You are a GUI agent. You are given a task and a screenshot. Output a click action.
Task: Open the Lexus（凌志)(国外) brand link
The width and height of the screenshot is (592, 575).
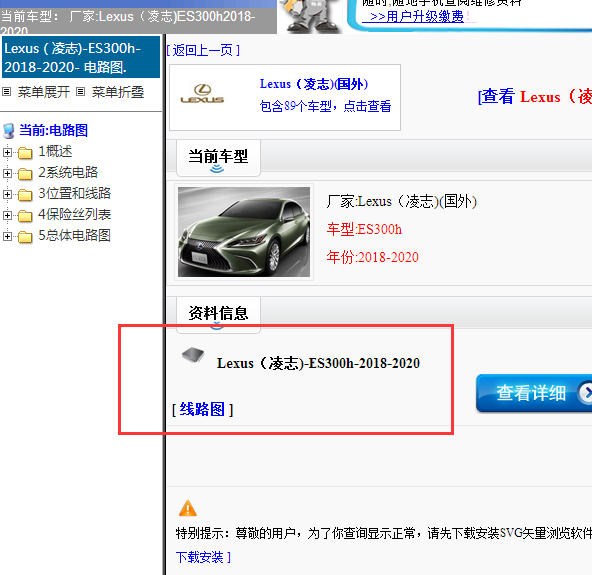pos(314,84)
